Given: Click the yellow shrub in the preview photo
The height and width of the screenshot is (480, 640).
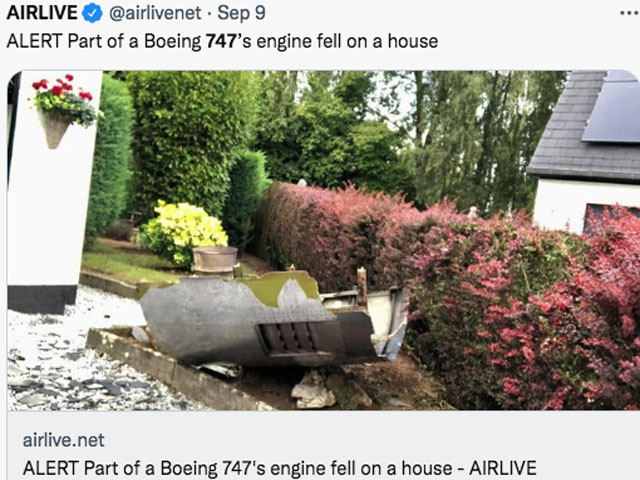Looking at the screenshot, I should tap(182, 233).
